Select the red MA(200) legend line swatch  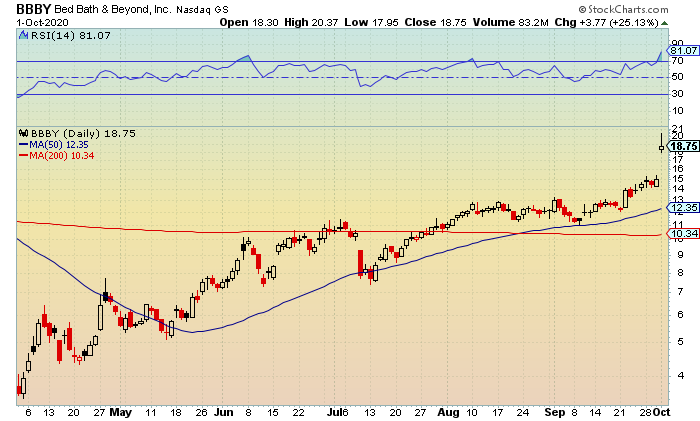(24, 155)
